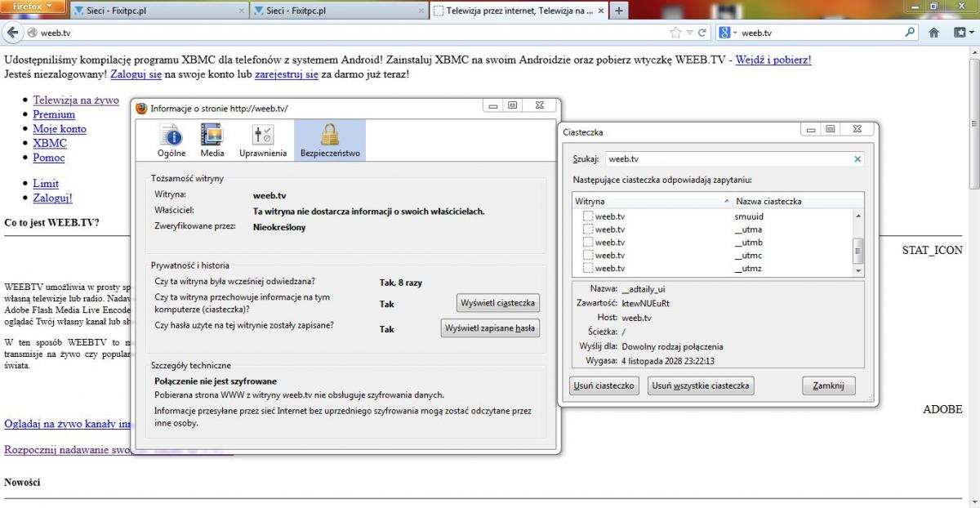Click the Zamknij button

[x=828, y=386]
